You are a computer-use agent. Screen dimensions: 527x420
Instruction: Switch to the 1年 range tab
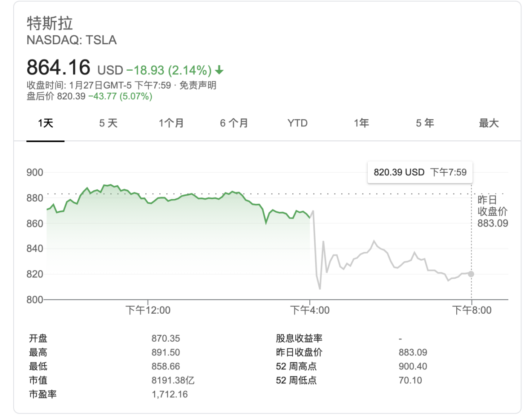361,123
